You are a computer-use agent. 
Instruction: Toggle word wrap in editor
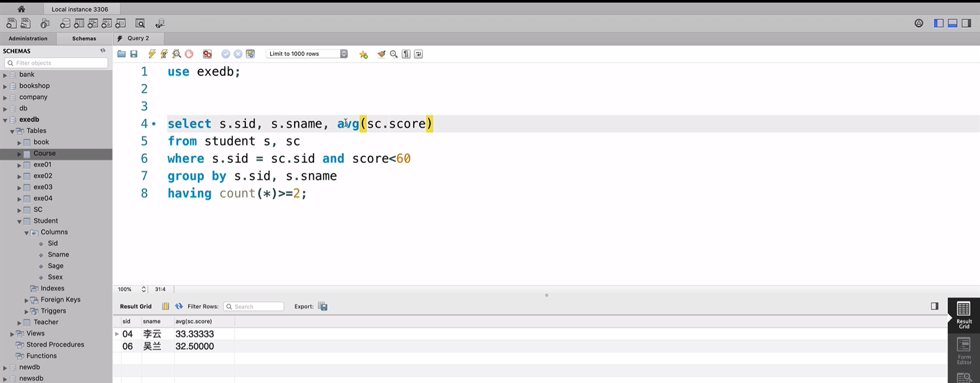[418, 54]
